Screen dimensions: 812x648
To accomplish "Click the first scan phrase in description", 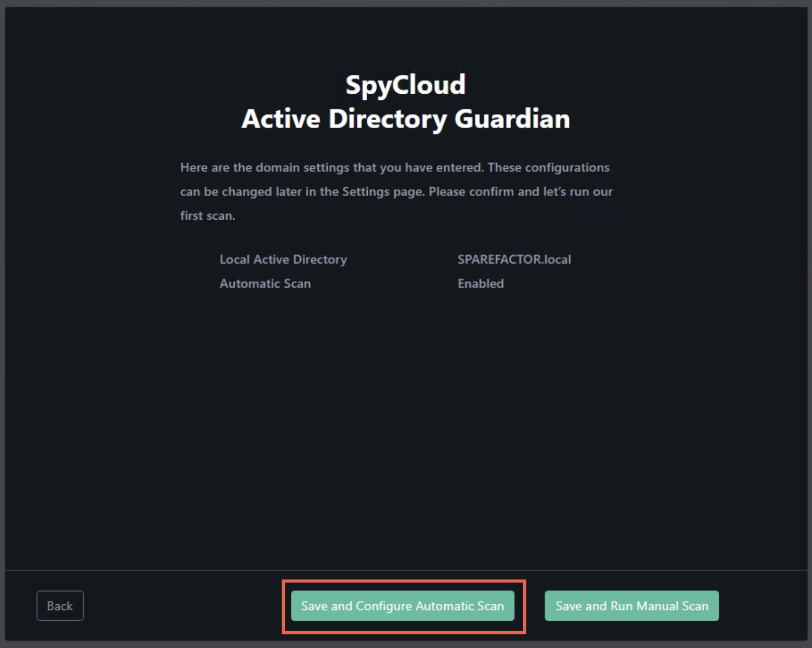I will click(207, 215).
